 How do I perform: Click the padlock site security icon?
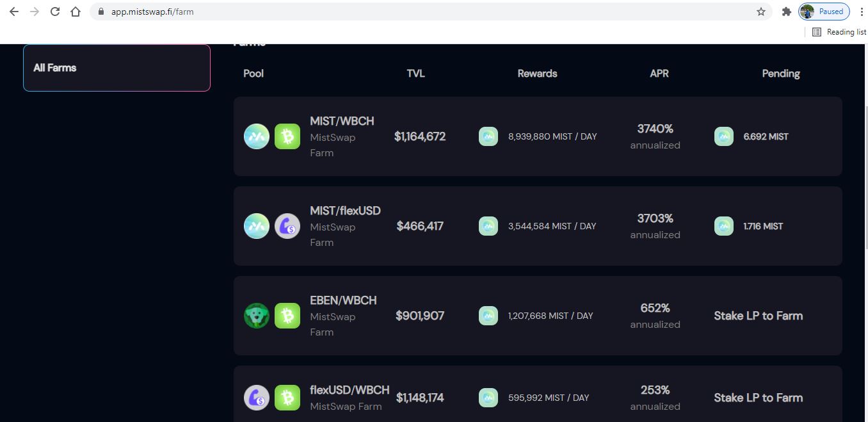100,12
